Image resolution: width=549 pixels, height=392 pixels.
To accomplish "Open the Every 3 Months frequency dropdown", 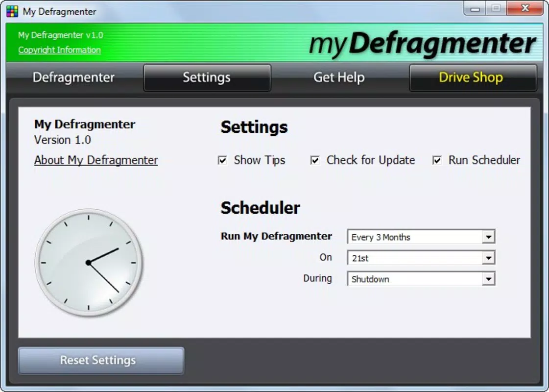I will pos(421,237).
